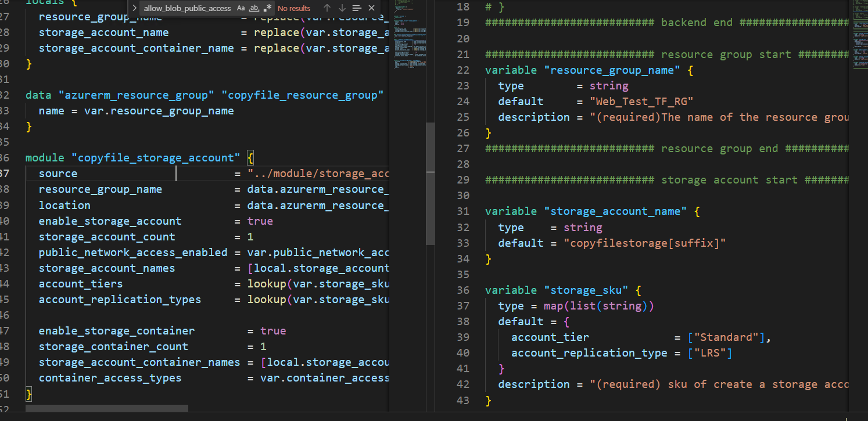Click the 'resource group start' comment line
The image size is (868, 421).
666,54
